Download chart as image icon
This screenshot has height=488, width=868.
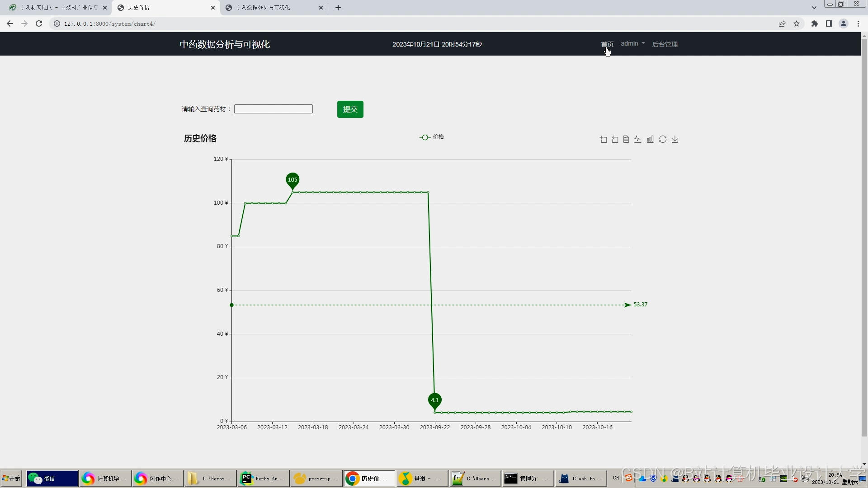click(x=675, y=139)
